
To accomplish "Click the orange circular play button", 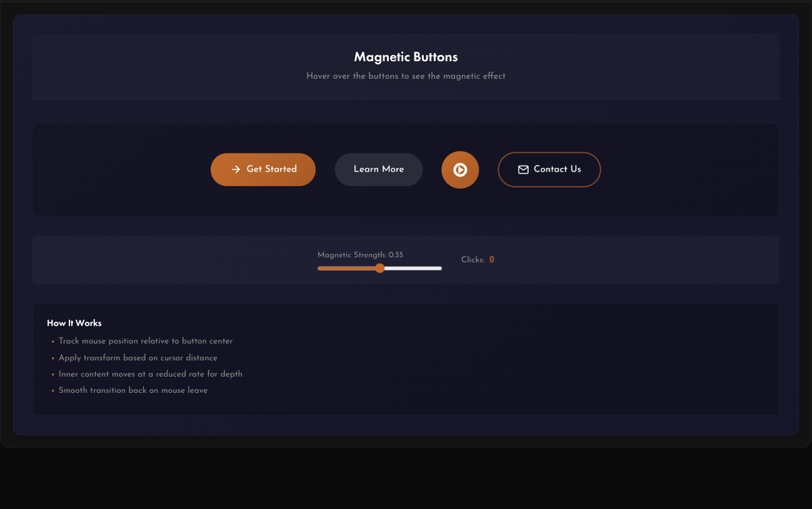I will [460, 170].
